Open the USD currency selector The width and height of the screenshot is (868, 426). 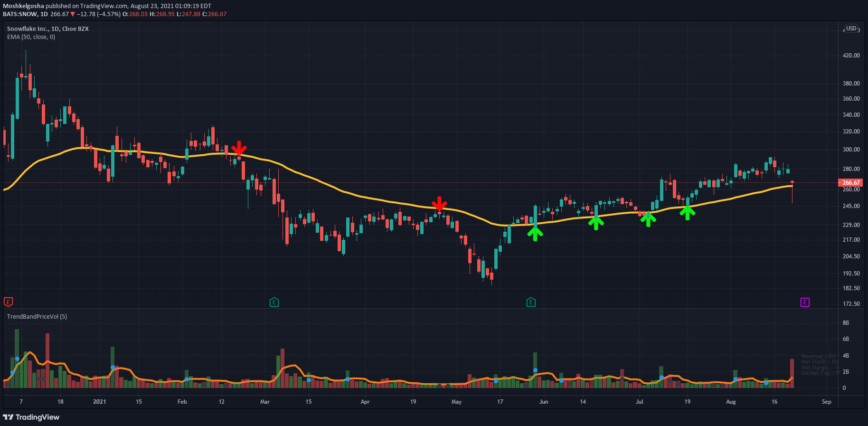click(851, 28)
